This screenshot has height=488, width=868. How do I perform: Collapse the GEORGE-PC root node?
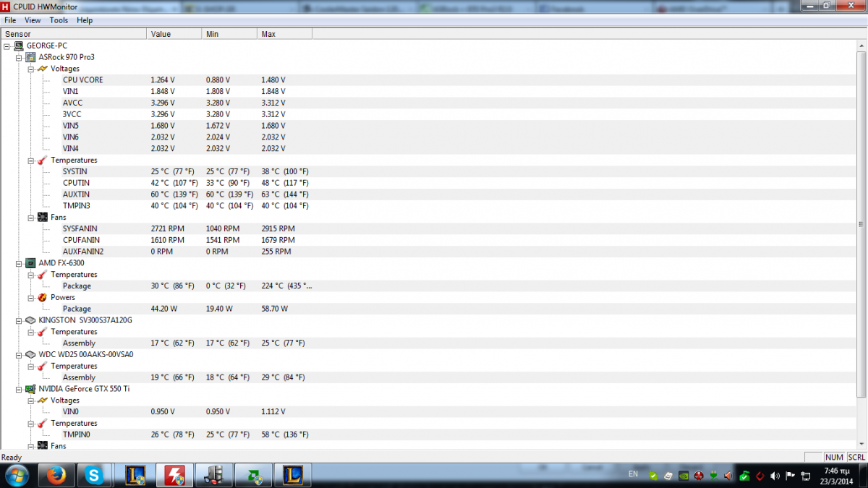(x=7, y=46)
